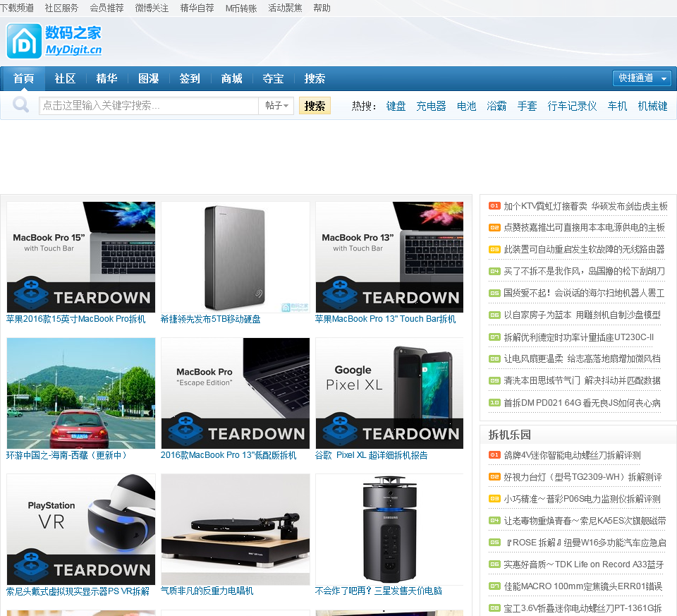
Task: Click the MyDigit.cn house logo
Action: pos(54,41)
